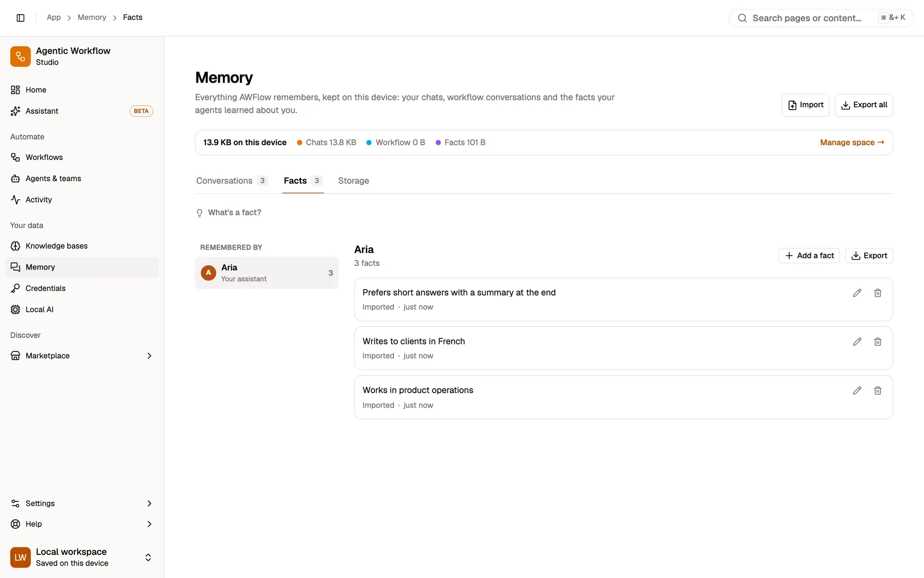
Task: Click Add a fact
Action: (809, 256)
